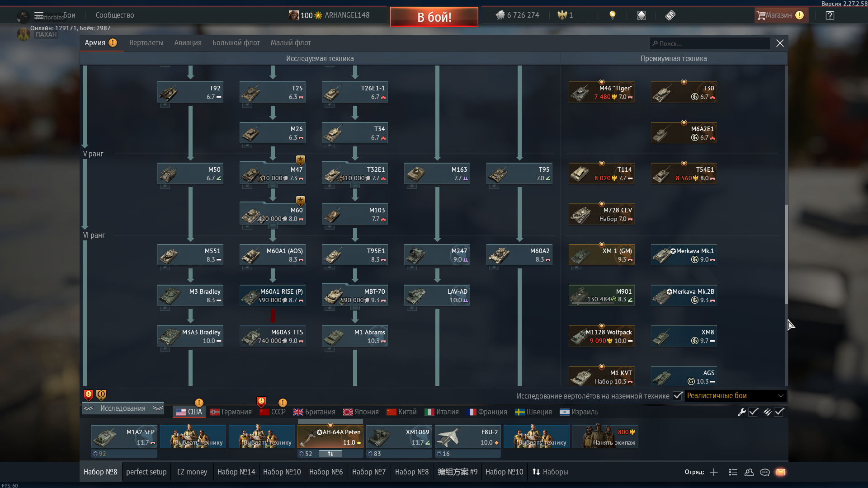
Task: Open the Магазин shop button
Action: (781, 15)
